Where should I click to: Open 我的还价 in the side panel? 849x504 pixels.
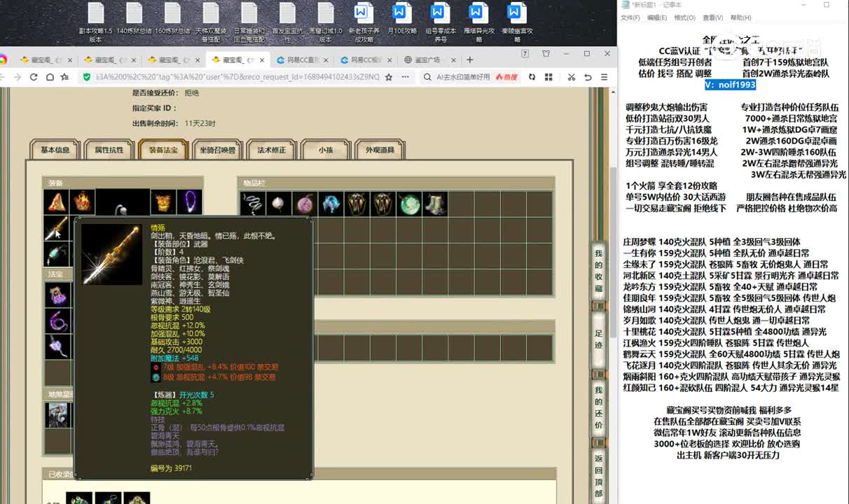(599, 407)
